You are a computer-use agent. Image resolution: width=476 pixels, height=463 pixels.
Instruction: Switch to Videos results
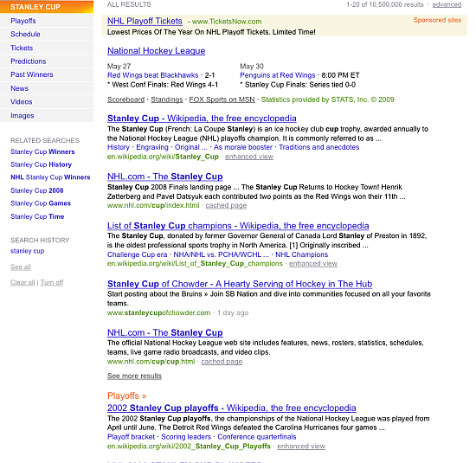coord(22,102)
